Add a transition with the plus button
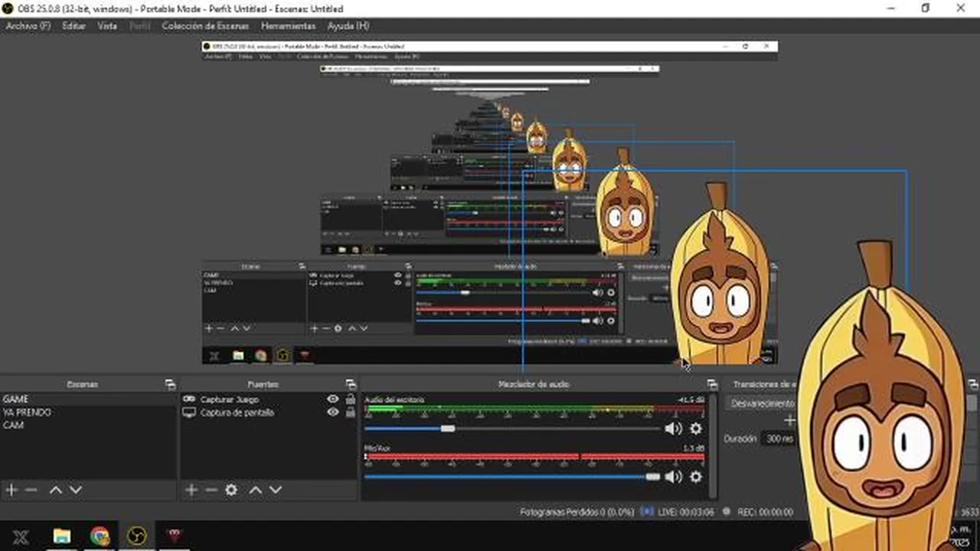This screenshot has width=980, height=551. click(789, 420)
